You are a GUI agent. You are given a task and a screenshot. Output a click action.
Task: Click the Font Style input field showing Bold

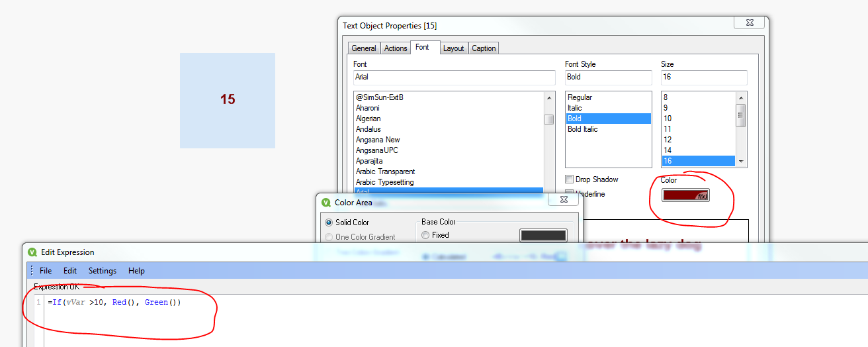609,77
